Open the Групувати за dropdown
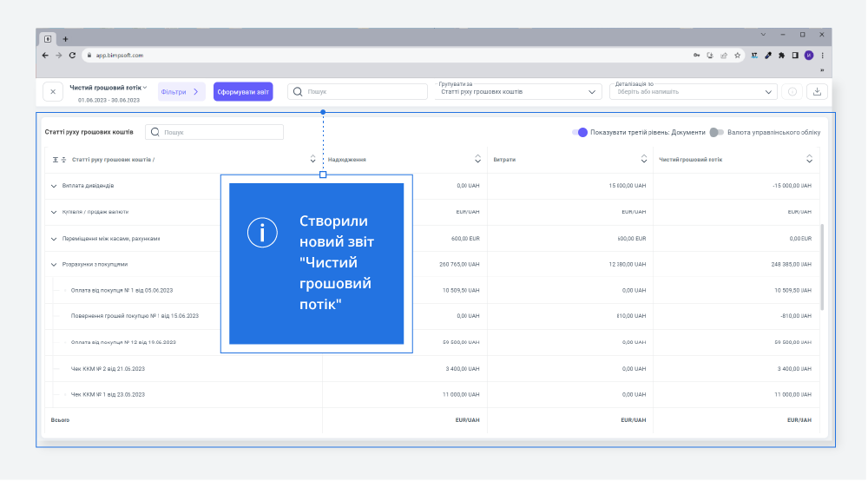868x481 pixels. [518, 91]
